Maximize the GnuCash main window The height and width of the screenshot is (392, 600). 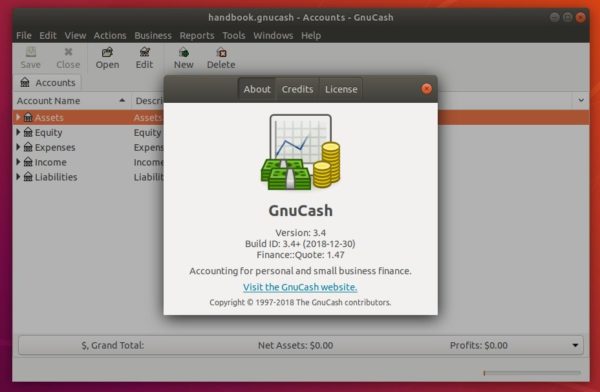(x=567, y=17)
